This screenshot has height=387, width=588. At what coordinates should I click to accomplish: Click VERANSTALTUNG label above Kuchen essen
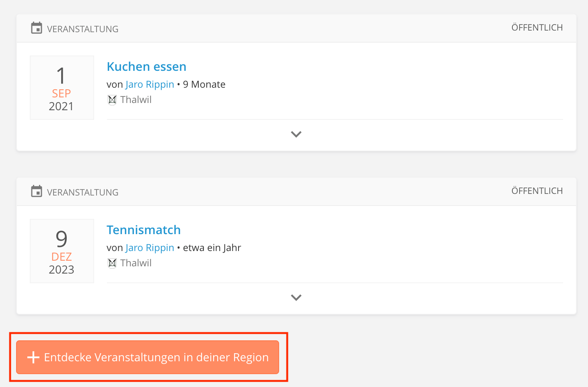coord(82,29)
